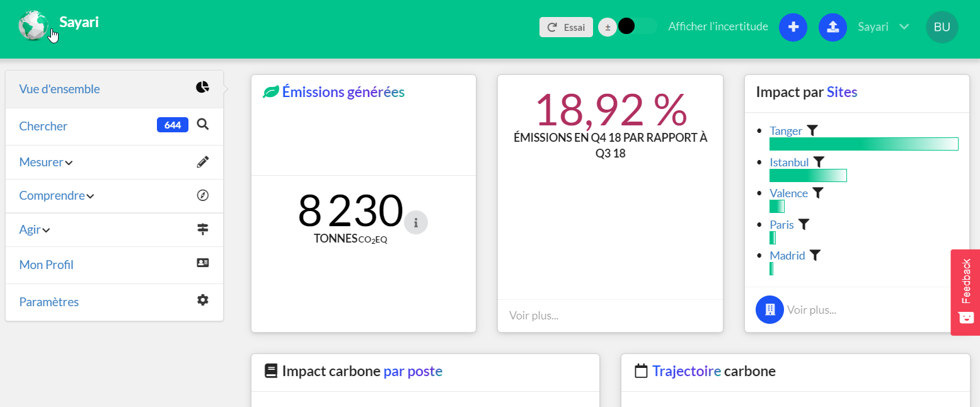The width and height of the screenshot is (980, 407).
Task: Click Voir plus in emissions percentage card
Action: [534, 315]
